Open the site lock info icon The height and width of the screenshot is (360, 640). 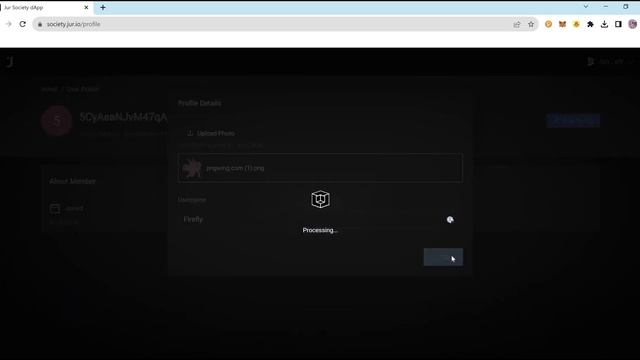(x=40, y=24)
